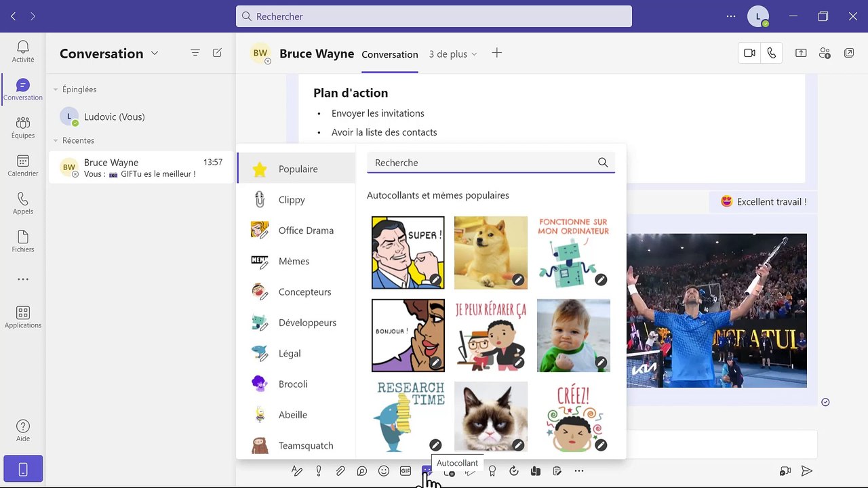Expand the '3 de plus' tabs dropdown

coord(453,54)
